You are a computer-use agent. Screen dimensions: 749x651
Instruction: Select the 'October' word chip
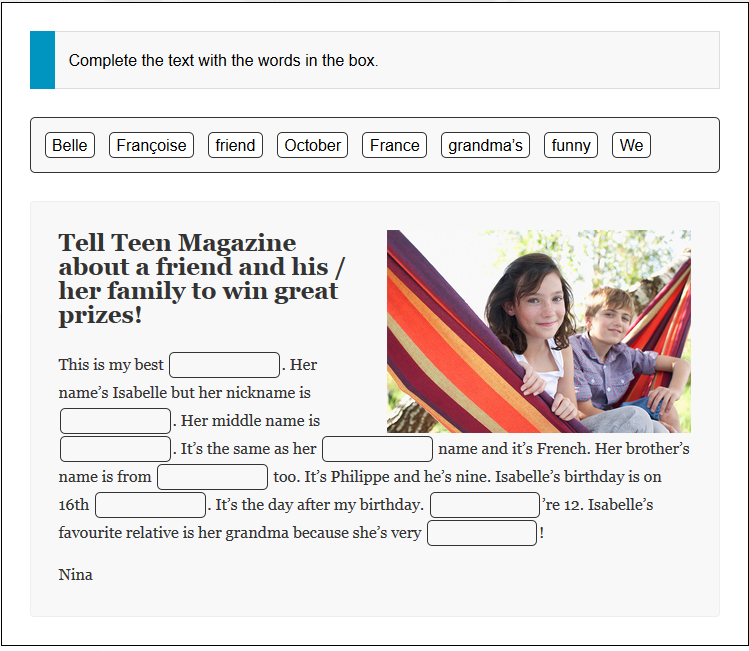coord(312,145)
